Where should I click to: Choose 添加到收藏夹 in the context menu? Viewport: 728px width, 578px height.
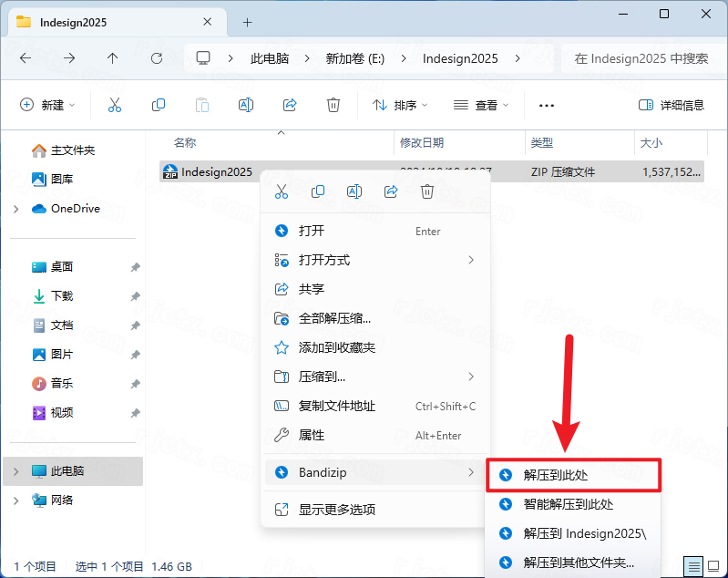[x=375, y=347]
